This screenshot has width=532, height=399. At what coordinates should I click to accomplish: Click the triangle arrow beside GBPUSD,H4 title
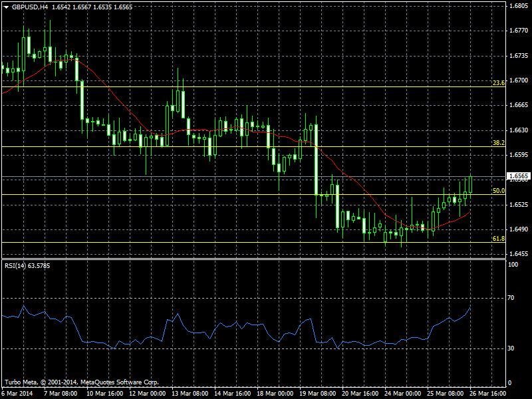tap(6, 7)
